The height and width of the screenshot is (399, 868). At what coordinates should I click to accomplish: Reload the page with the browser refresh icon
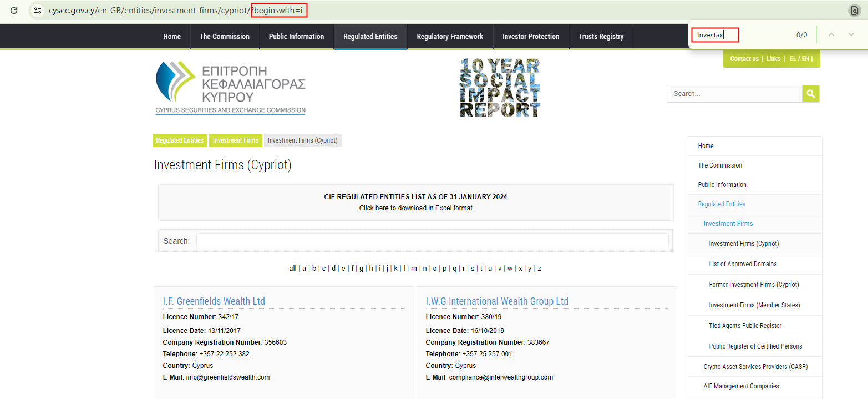[14, 10]
